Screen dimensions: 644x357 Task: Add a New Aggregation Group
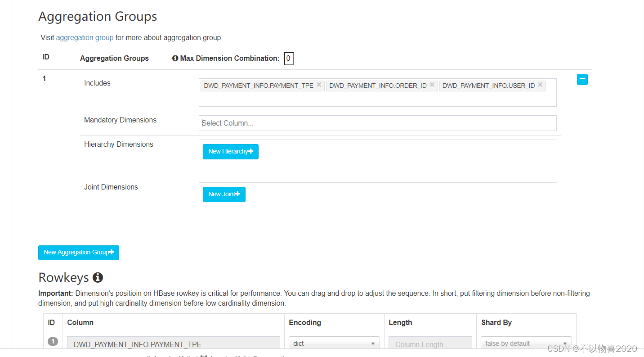click(79, 253)
